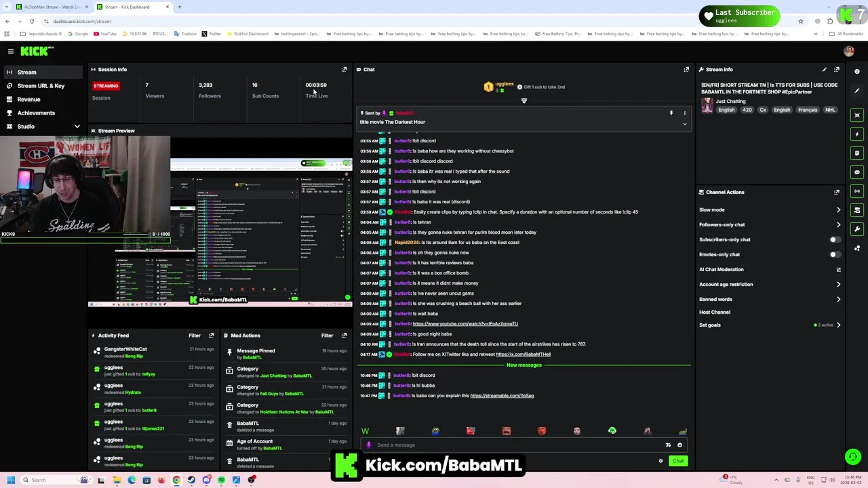Toggle lightning activity widget in right sidebar
868x488 pixels.
(x=857, y=134)
